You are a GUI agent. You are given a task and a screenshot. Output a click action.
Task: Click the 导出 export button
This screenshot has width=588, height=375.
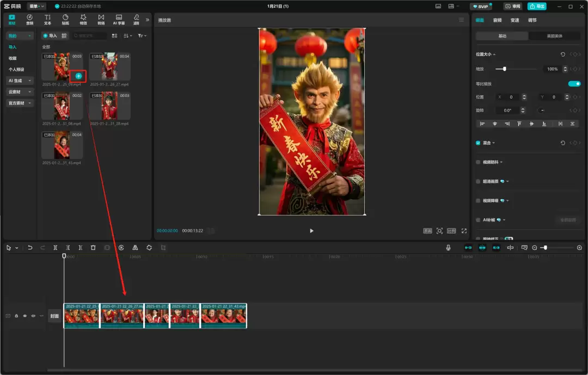coord(537,6)
